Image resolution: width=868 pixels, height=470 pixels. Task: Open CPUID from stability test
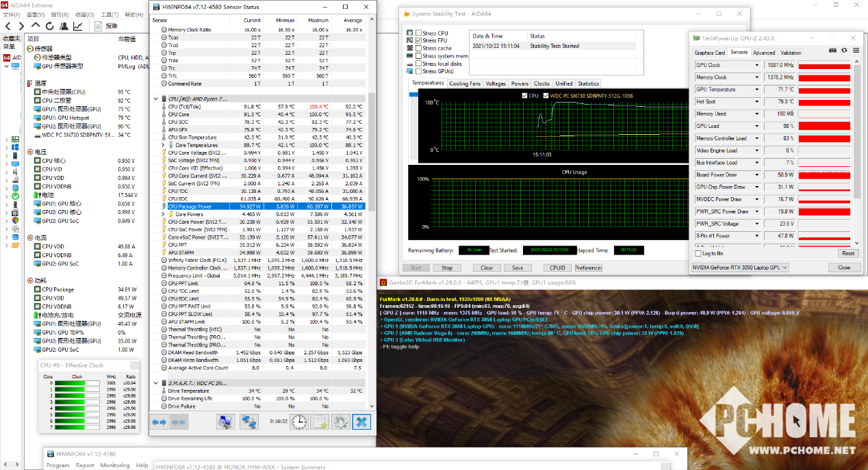tap(557, 268)
